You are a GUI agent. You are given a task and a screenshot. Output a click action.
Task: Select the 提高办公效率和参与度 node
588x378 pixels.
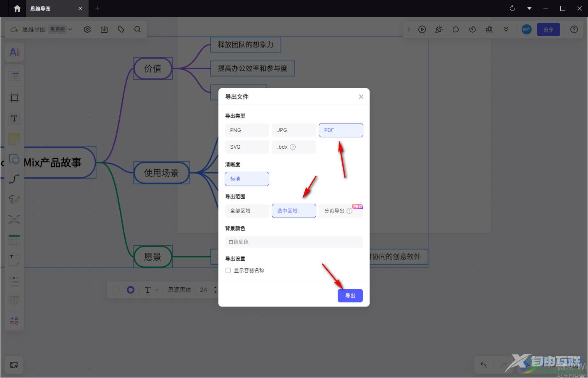[252, 68]
